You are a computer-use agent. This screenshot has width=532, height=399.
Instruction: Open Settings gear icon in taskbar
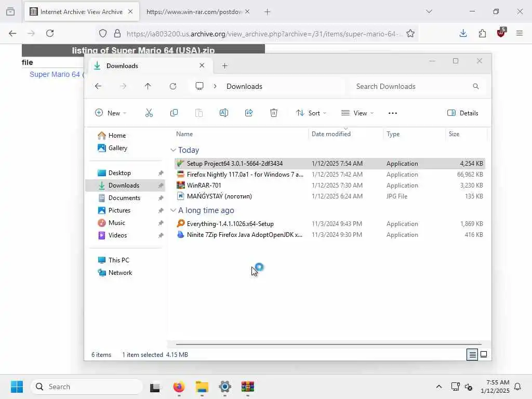pos(225,387)
